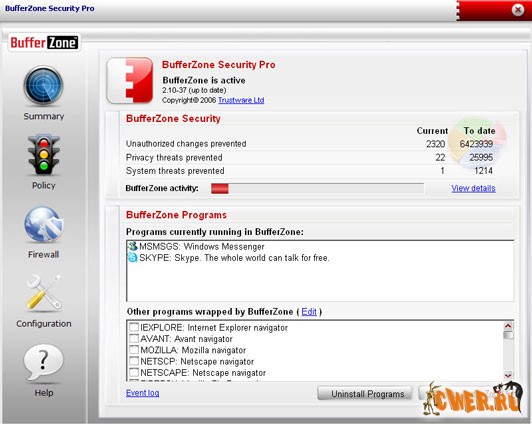Viewport: 532px width, 424px height.
Task: Click the BufferZone is active status text
Action: tap(204, 80)
